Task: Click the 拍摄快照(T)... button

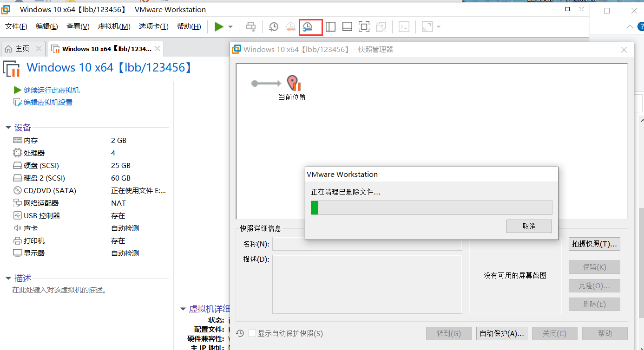Action: (x=594, y=244)
